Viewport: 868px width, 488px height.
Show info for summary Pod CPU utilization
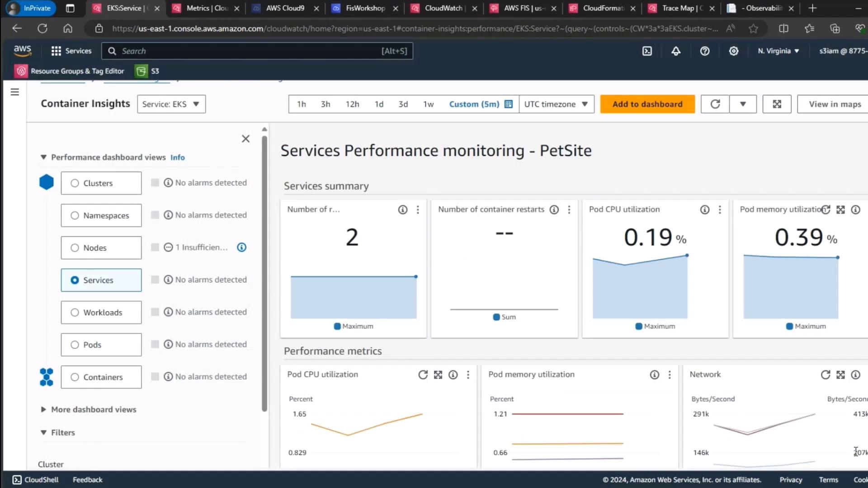click(x=705, y=210)
